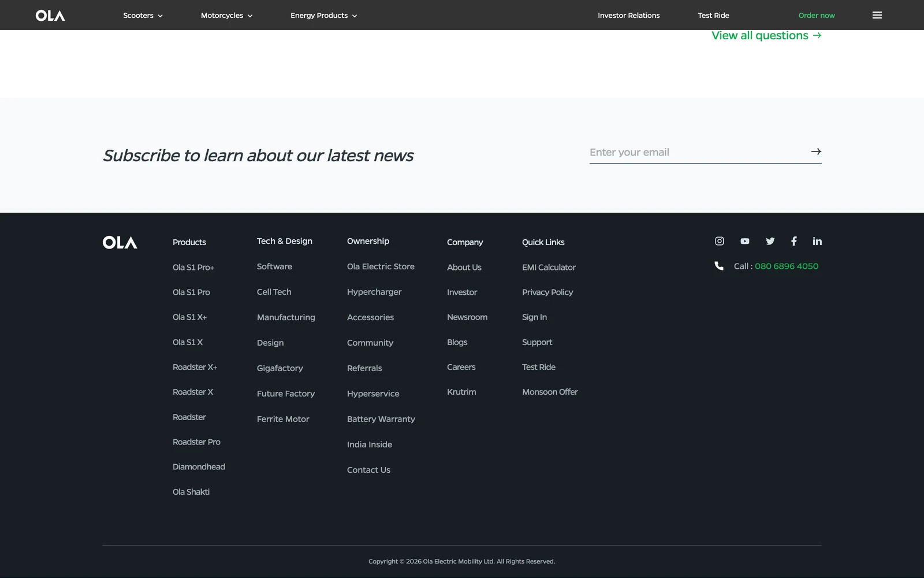Open Roadster Pro footer link
This screenshot has width=924, height=578.
(196, 442)
